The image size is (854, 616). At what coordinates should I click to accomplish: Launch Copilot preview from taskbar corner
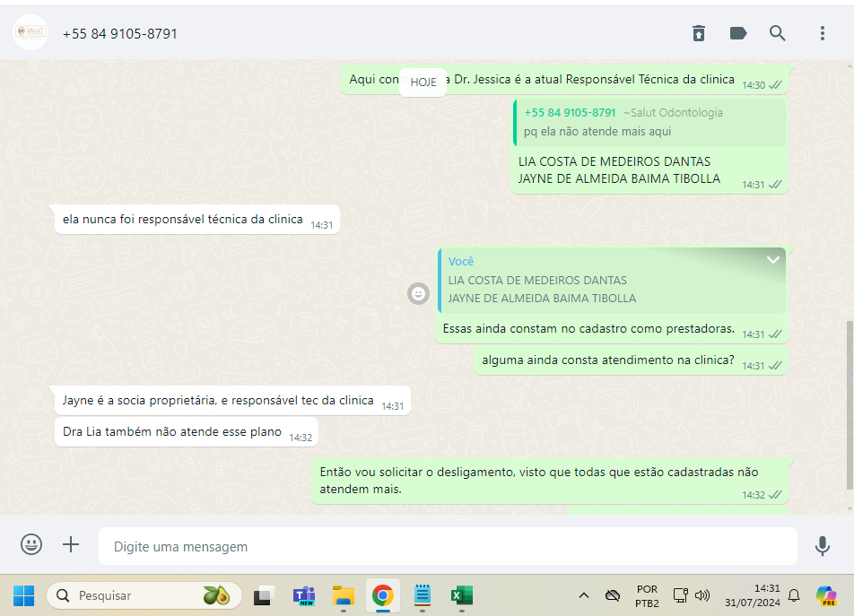click(826, 595)
